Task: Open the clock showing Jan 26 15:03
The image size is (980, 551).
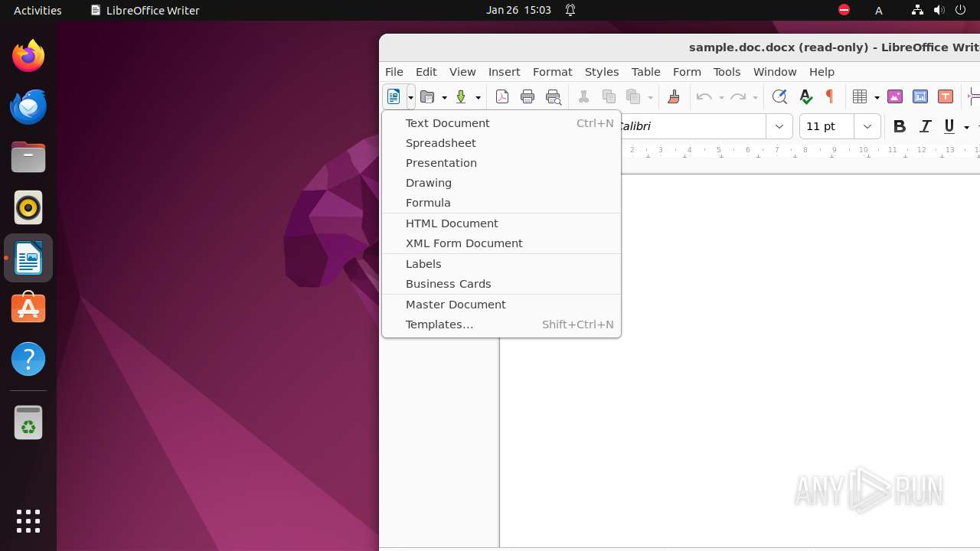Action: (x=518, y=10)
